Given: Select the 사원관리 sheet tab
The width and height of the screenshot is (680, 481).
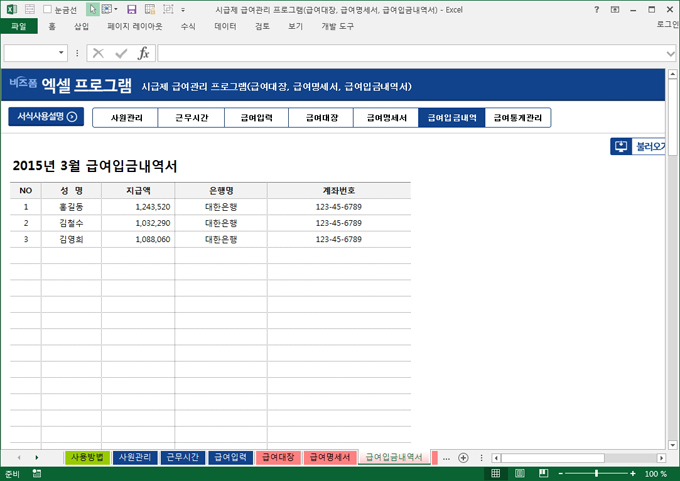Looking at the screenshot, I should [134, 457].
